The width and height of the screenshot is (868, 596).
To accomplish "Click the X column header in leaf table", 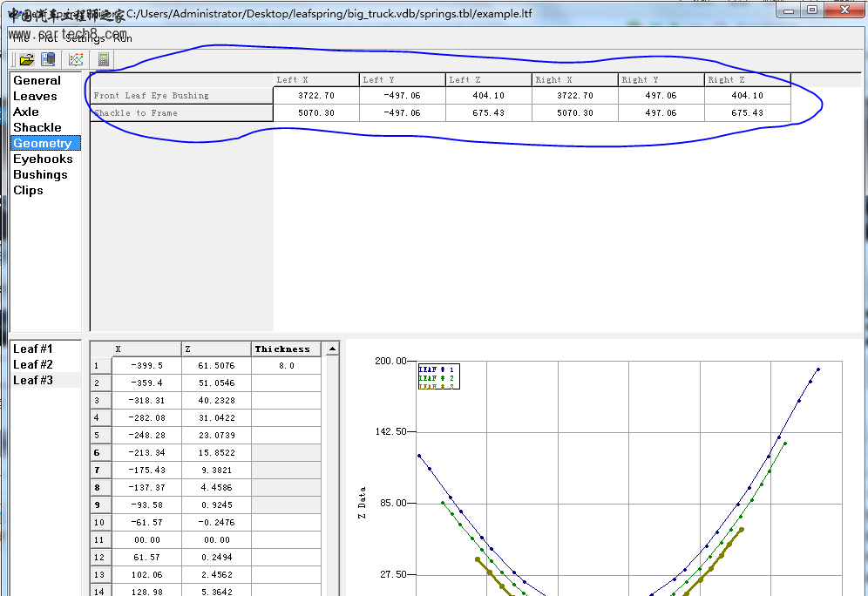I will coord(146,349).
